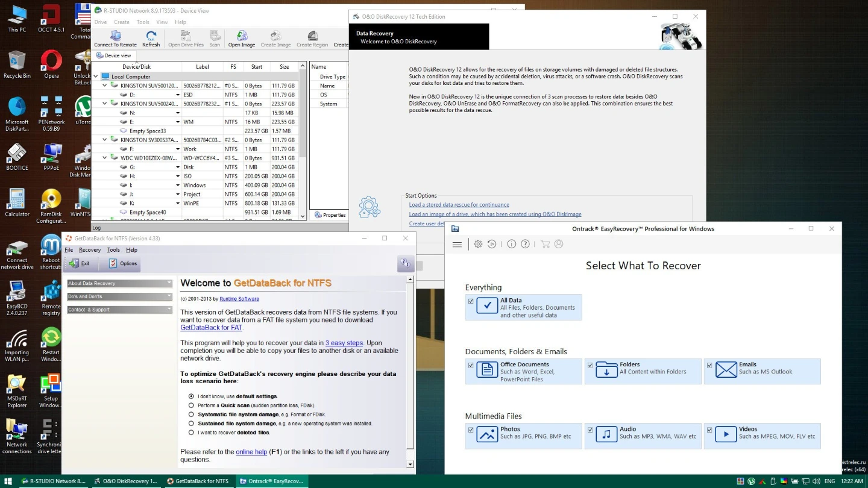
Task: Click Connect To Remote in R-Studio toolbar
Action: click(x=115, y=39)
